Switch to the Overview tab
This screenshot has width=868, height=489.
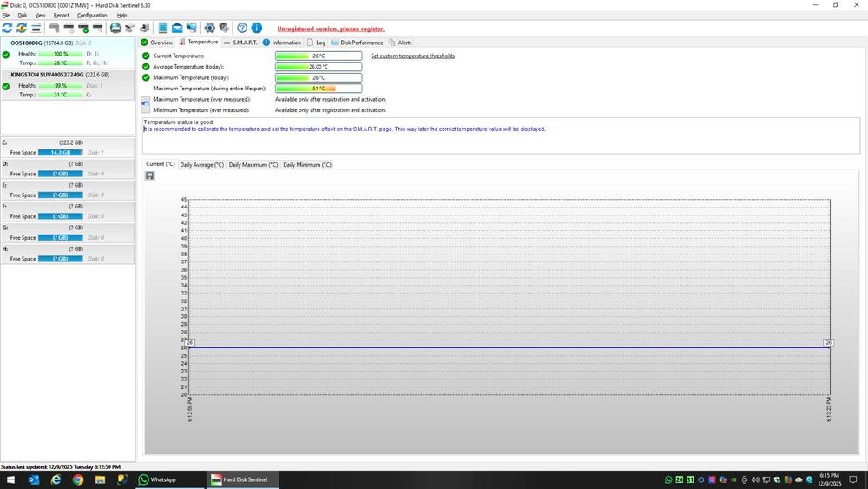(156, 43)
